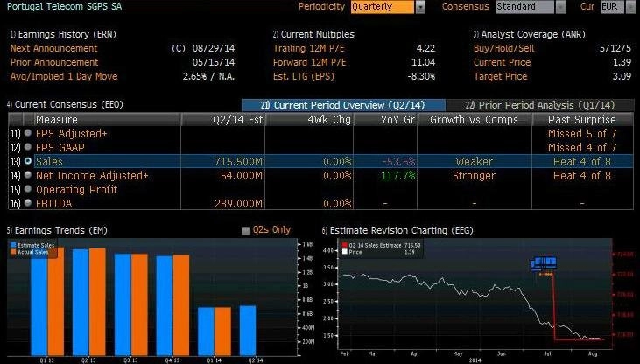Image resolution: width=640 pixels, height=364 pixels.
Task: Click Buy/Hold/Sell value 5/12/5
Action: [615, 48]
